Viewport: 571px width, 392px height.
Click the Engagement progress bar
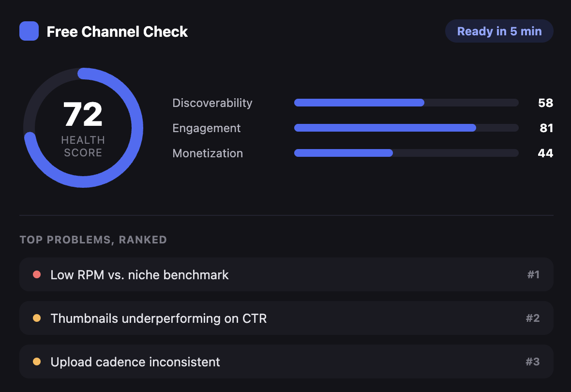point(406,128)
